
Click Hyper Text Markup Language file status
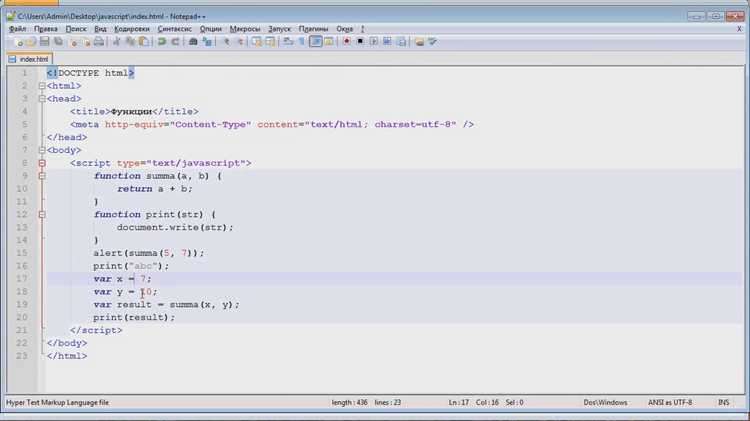click(57, 403)
